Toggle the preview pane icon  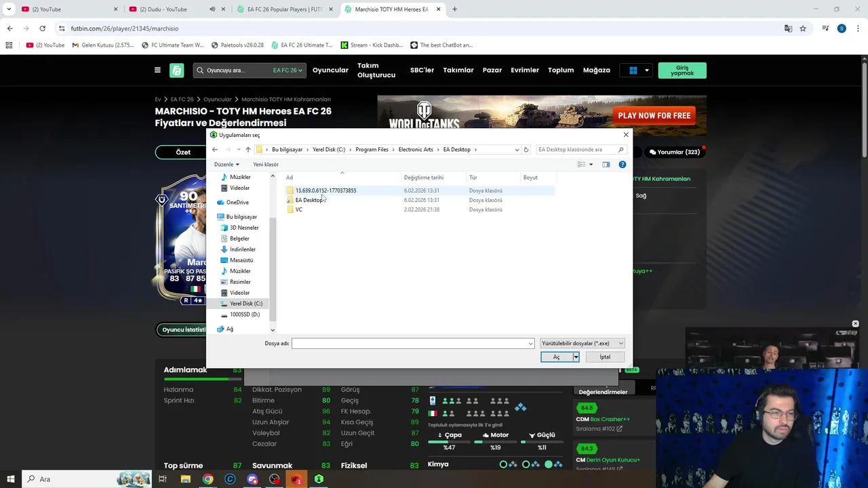pos(606,165)
